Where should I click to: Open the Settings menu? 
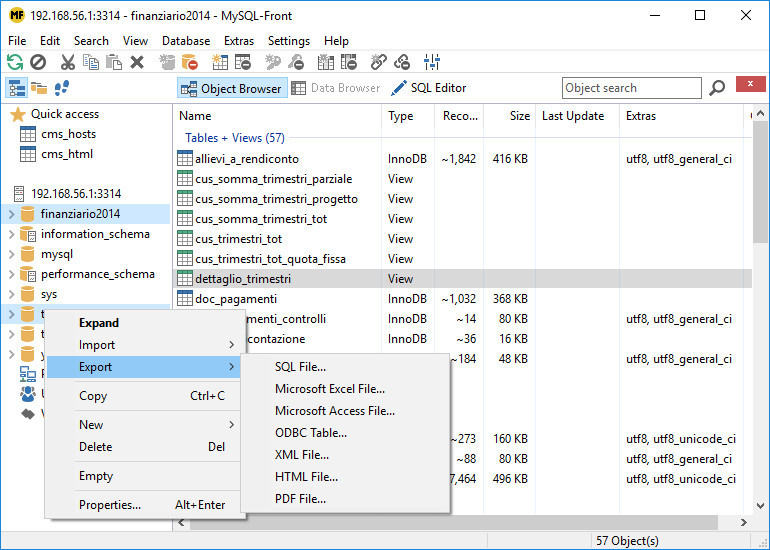(x=289, y=41)
